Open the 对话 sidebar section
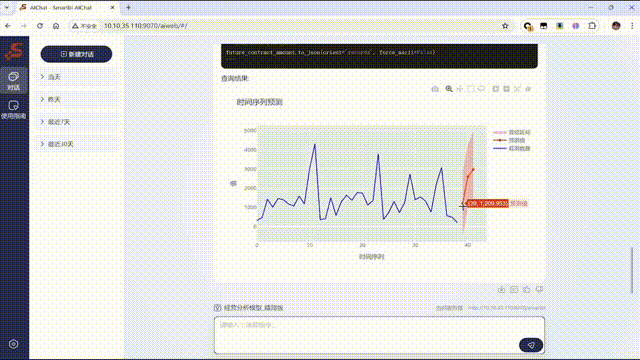Image resolution: width=640 pixels, height=360 pixels. 13,81
